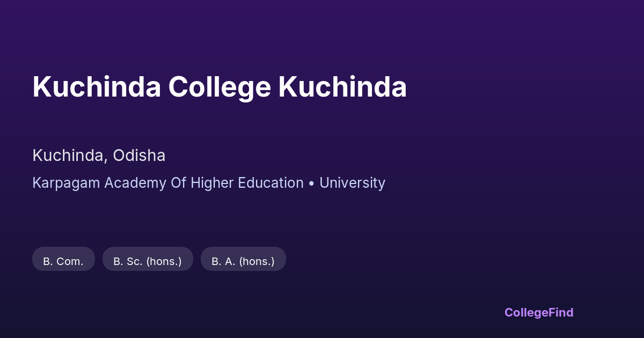644x338 pixels.
Task: Click the last Kuchinda word in the heading
Action: [342, 87]
